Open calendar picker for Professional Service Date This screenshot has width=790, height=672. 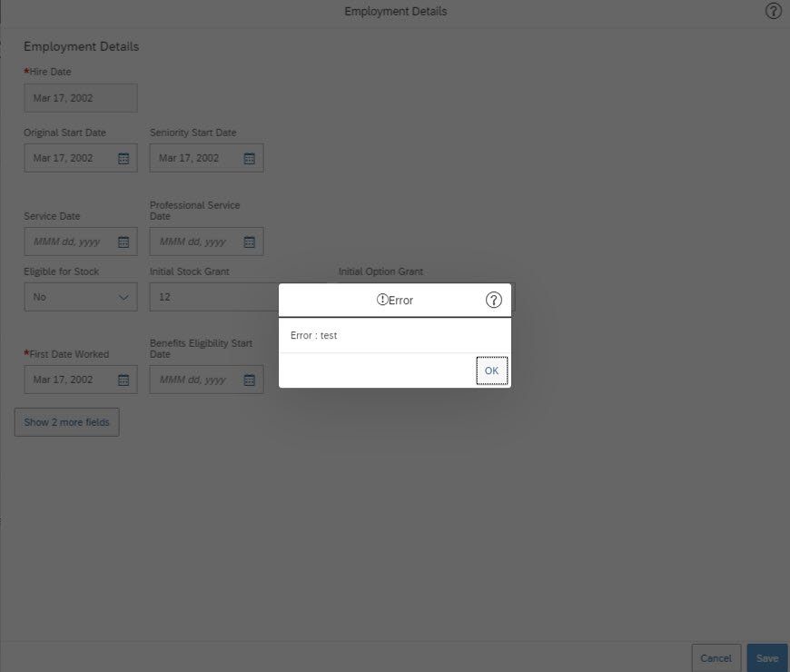(x=250, y=242)
